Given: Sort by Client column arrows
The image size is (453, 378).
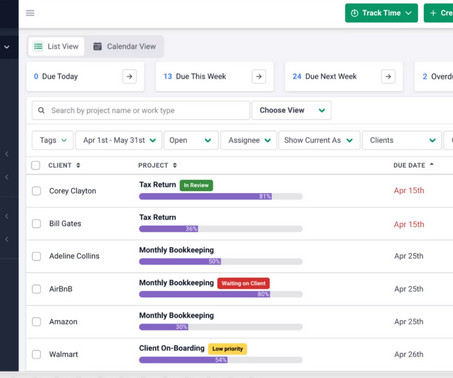Looking at the screenshot, I should pos(78,165).
